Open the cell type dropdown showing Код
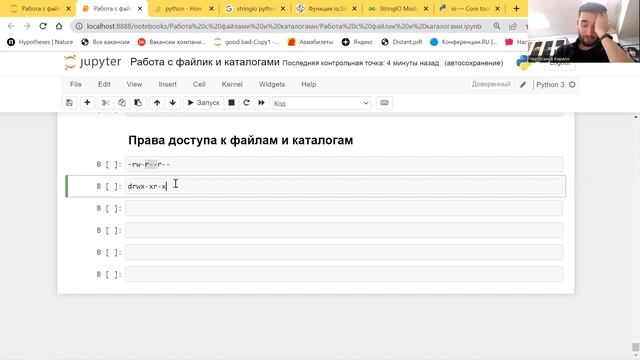 click(x=321, y=103)
